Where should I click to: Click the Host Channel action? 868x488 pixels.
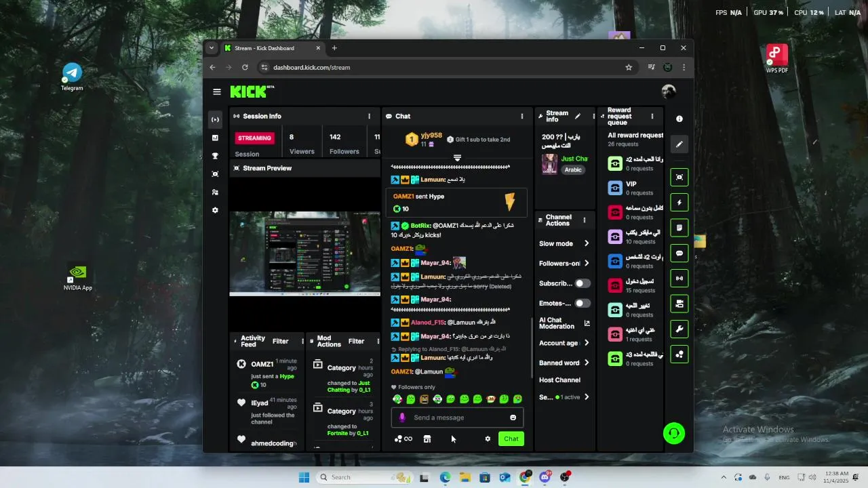click(559, 380)
